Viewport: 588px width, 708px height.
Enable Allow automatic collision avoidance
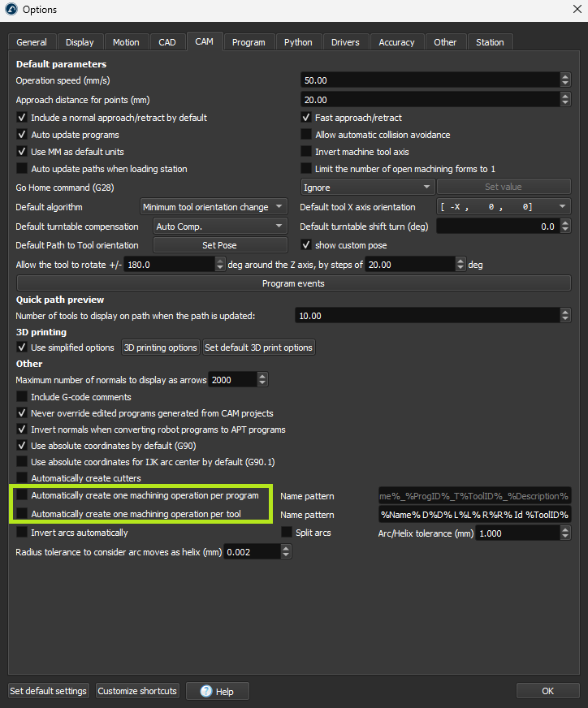coord(306,135)
